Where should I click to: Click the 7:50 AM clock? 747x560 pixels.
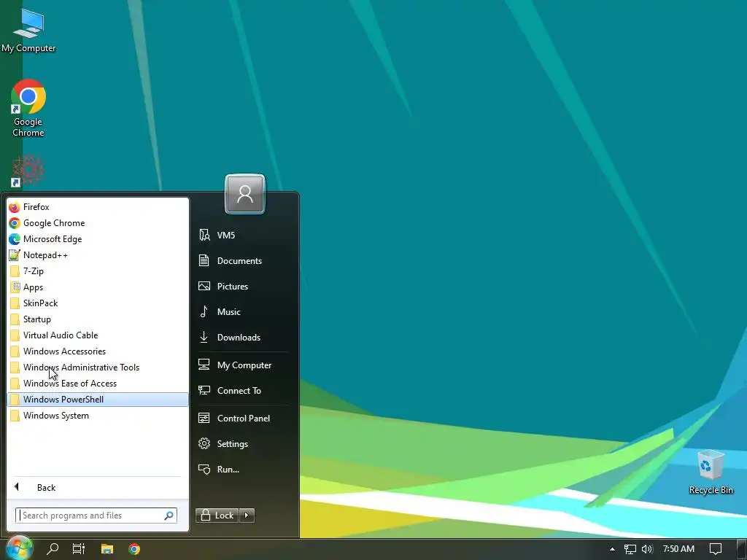678,549
